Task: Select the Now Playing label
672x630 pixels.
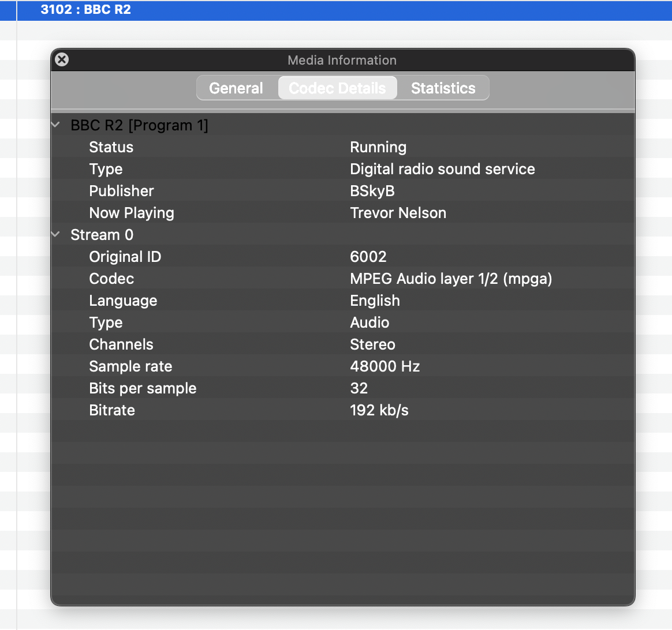Action: [132, 213]
